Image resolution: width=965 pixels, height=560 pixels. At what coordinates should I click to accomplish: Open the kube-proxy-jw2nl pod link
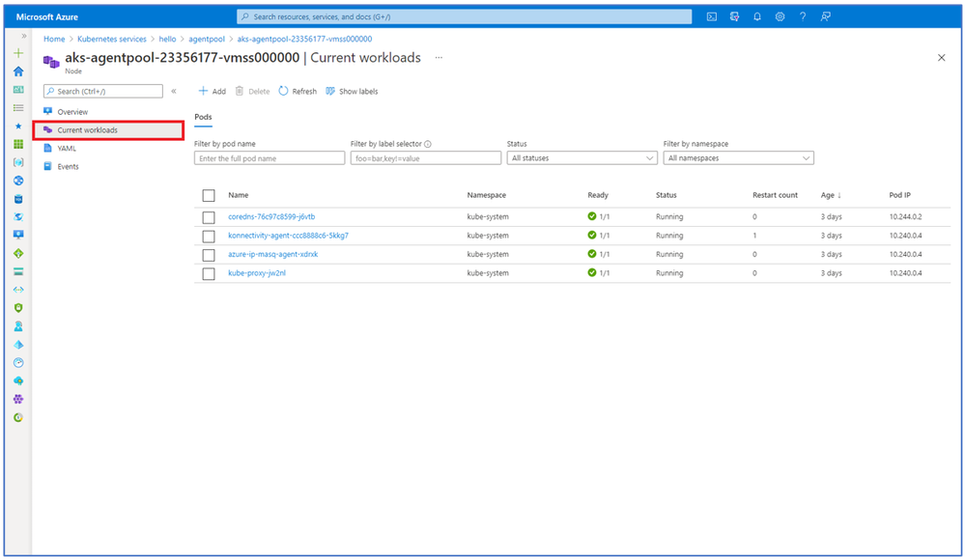click(257, 272)
